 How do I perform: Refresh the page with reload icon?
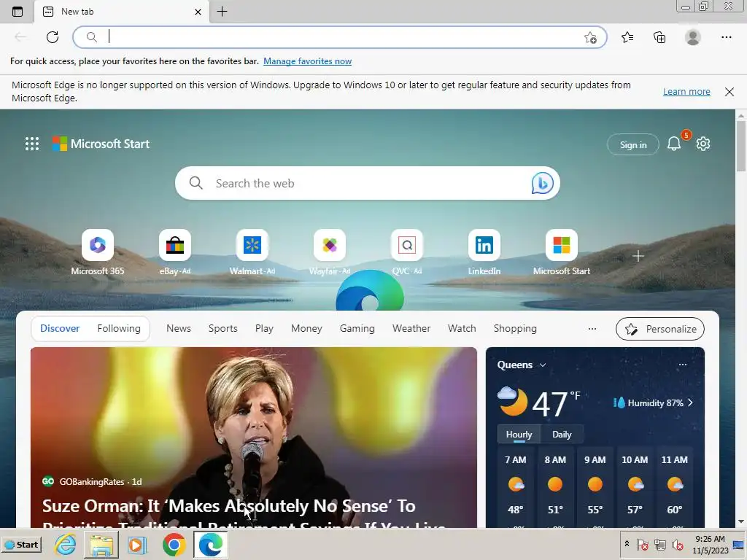(x=53, y=37)
